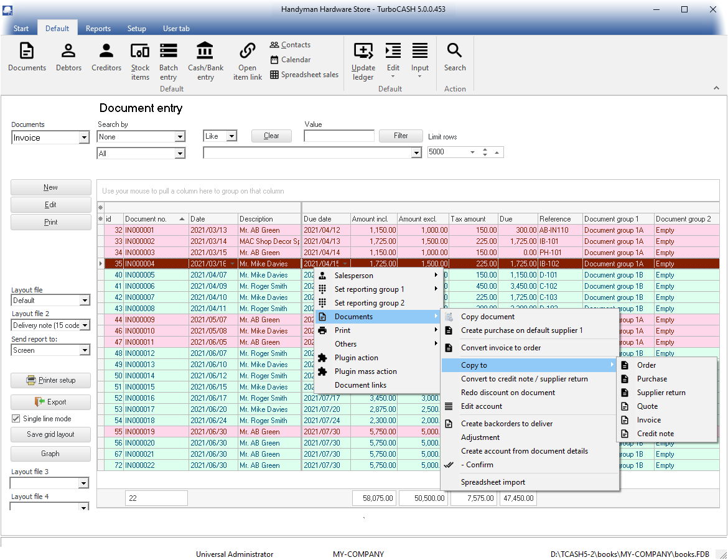The image size is (728, 560).
Task: Open the Search by dropdown
Action: point(180,137)
